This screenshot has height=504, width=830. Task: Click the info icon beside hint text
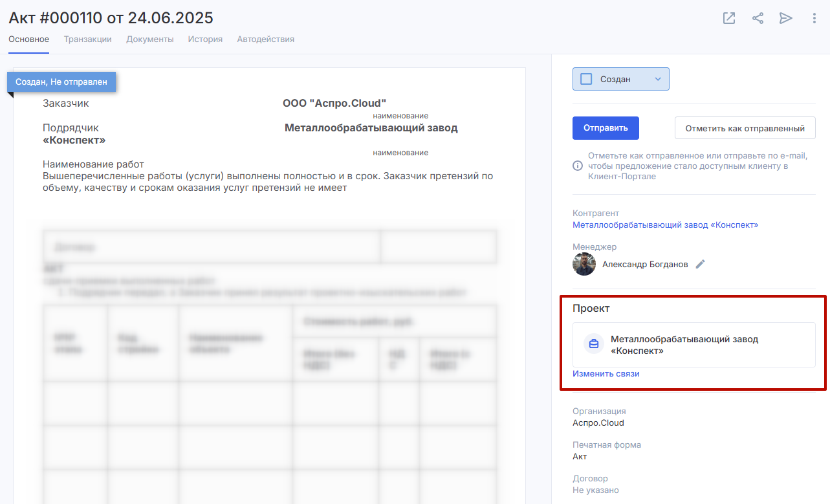tap(578, 166)
